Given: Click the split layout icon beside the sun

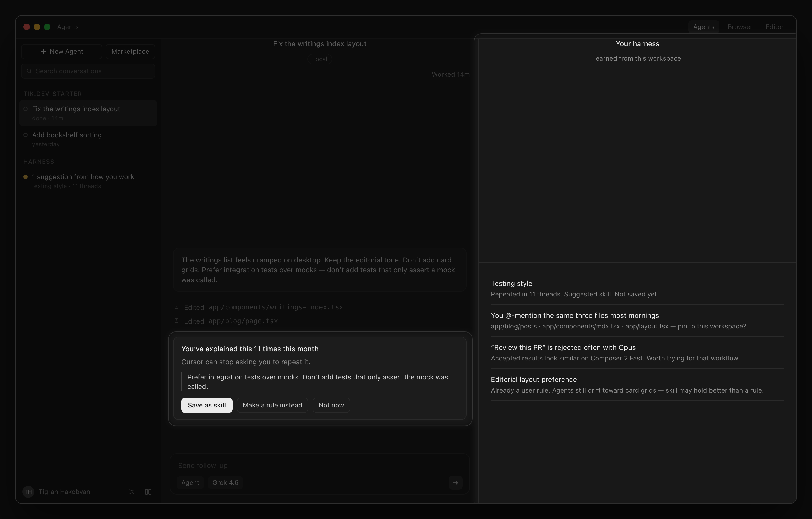Looking at the screenshot, I should (x=148, y=492).
